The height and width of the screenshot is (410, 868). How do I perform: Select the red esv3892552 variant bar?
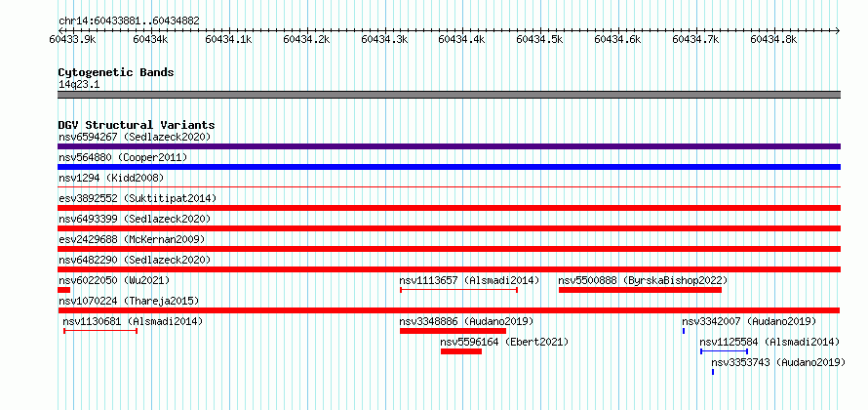point(449,208)
